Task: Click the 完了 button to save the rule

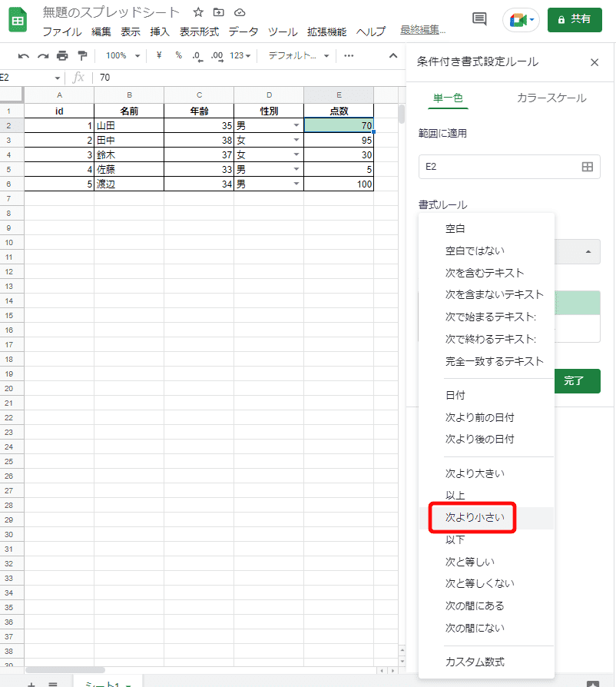Action: [x=577, y=380]
